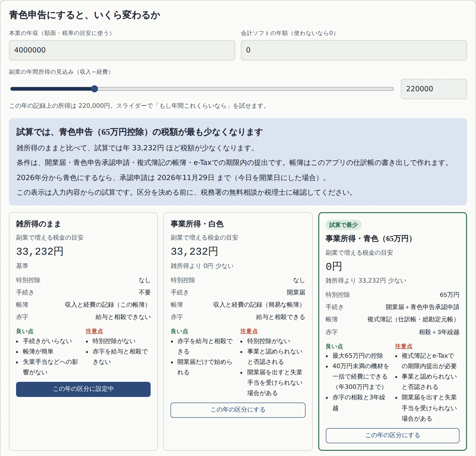Click the 手続きがいらない bullet
The height and width of the screenshot is (456, 476).
pyautogui.click(x=48, y=341)
